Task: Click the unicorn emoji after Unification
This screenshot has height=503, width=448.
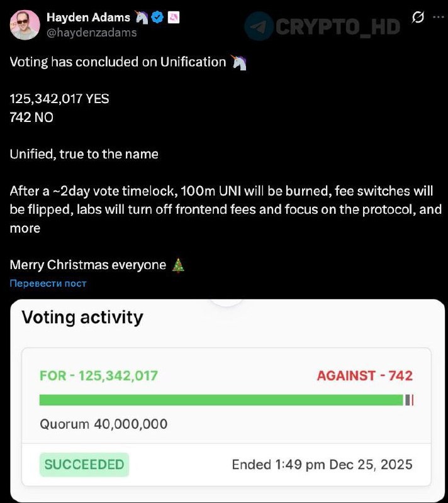Action: tap(238, 62)
